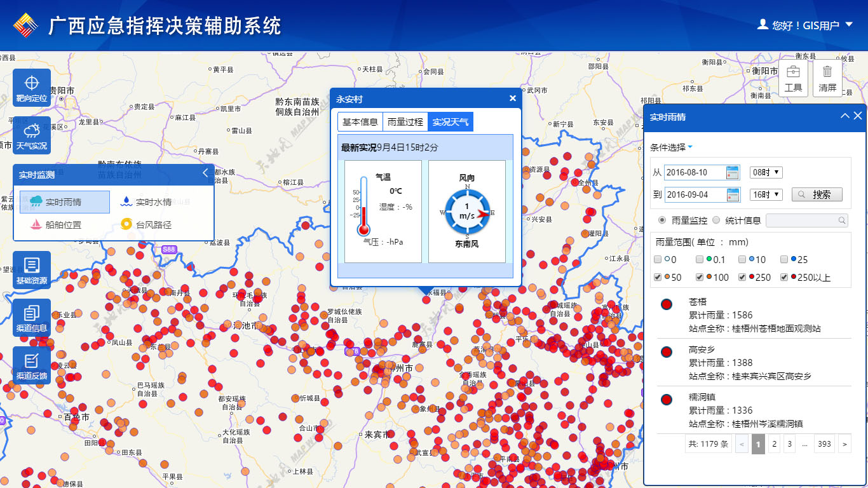Open the GIS用户 dropdown arrow
The height and width of the screenshot is (488, 868).
(848, 25)
